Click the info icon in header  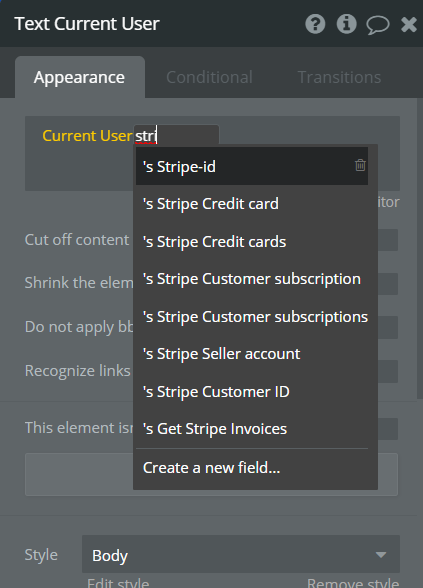[x=346, y=24]
